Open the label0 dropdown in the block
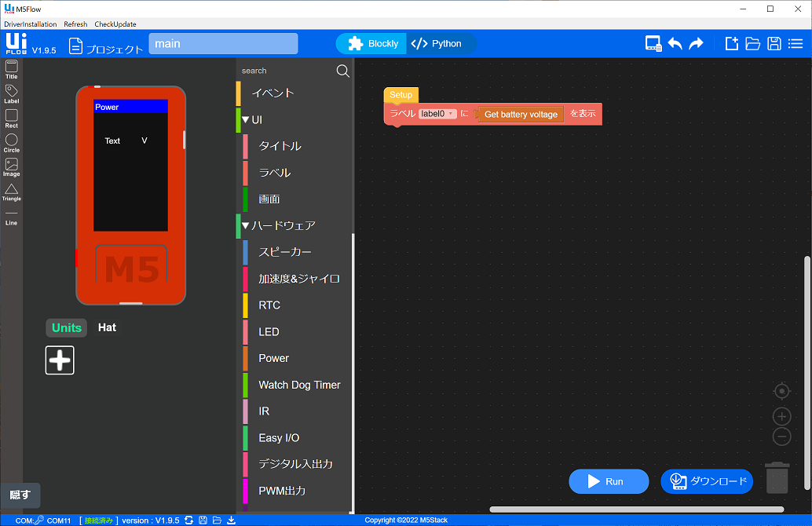 437,114
